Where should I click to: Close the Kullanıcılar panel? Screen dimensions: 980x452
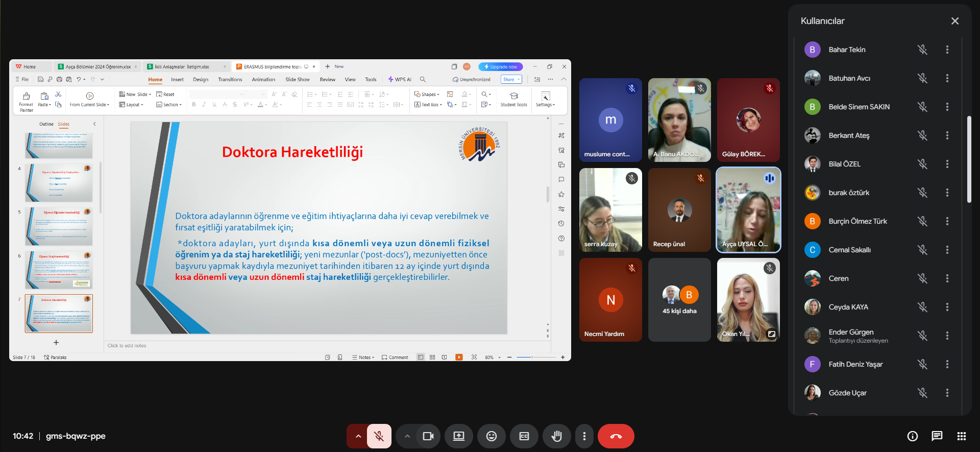(x=954, y=21)
